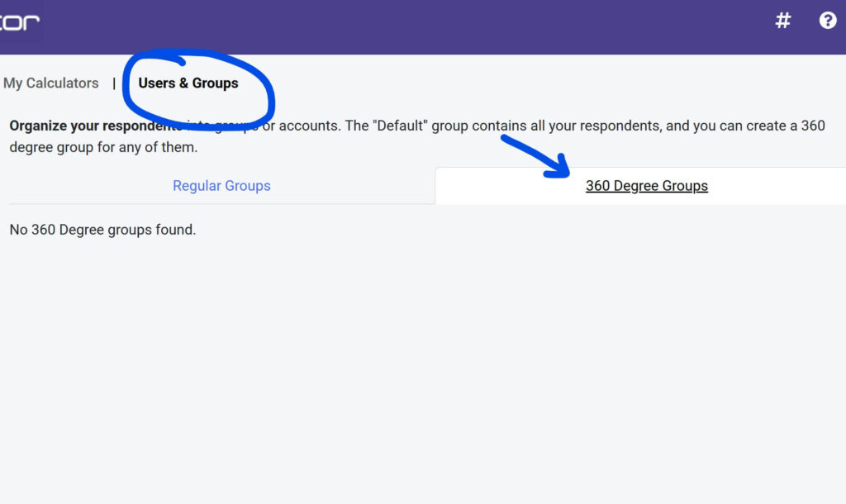
Task: Click the "No 360 Degree groups found." message
Action: pos(102,230)
